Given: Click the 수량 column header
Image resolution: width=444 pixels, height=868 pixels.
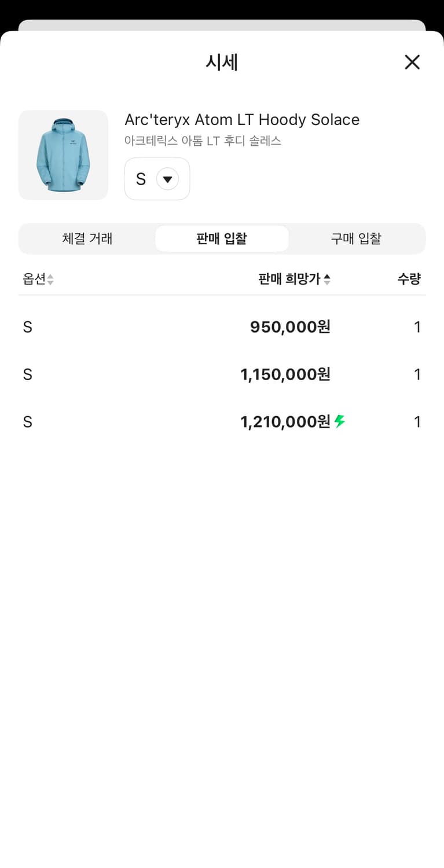Looking at the screenshot, I should 409,279.
